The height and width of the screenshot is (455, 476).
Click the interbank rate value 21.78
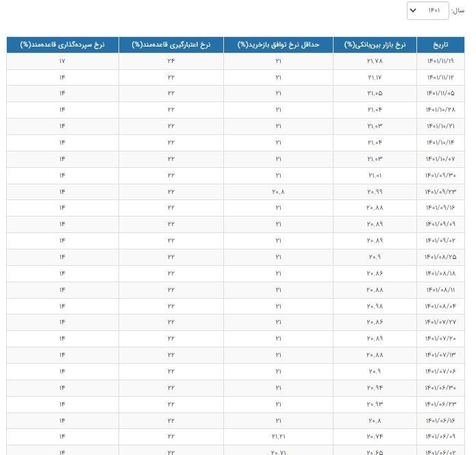point(374,61)
